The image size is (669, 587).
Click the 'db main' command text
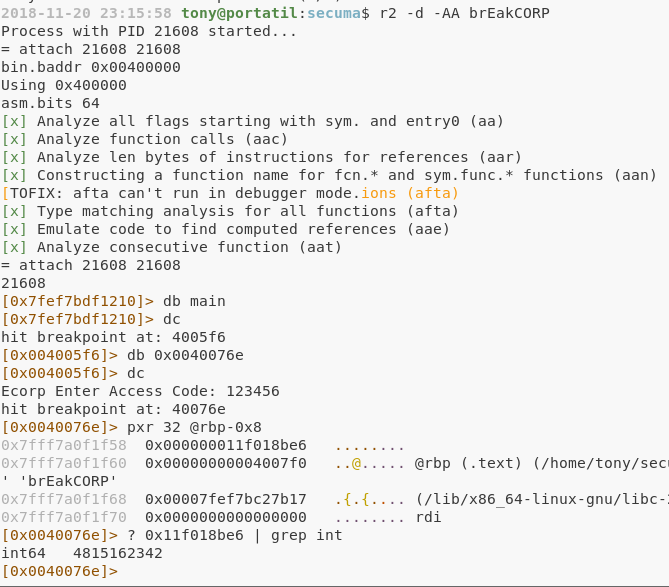(194, 301)
